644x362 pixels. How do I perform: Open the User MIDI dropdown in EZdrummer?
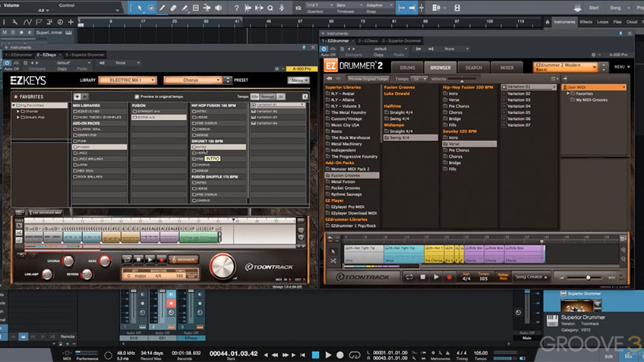click(x=594, y=87)
